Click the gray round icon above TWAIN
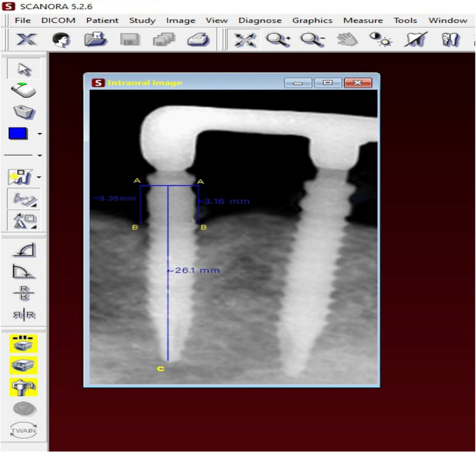The width and height of the screenshot is (476, 452). pyautogui.click(x=24, y=409)
